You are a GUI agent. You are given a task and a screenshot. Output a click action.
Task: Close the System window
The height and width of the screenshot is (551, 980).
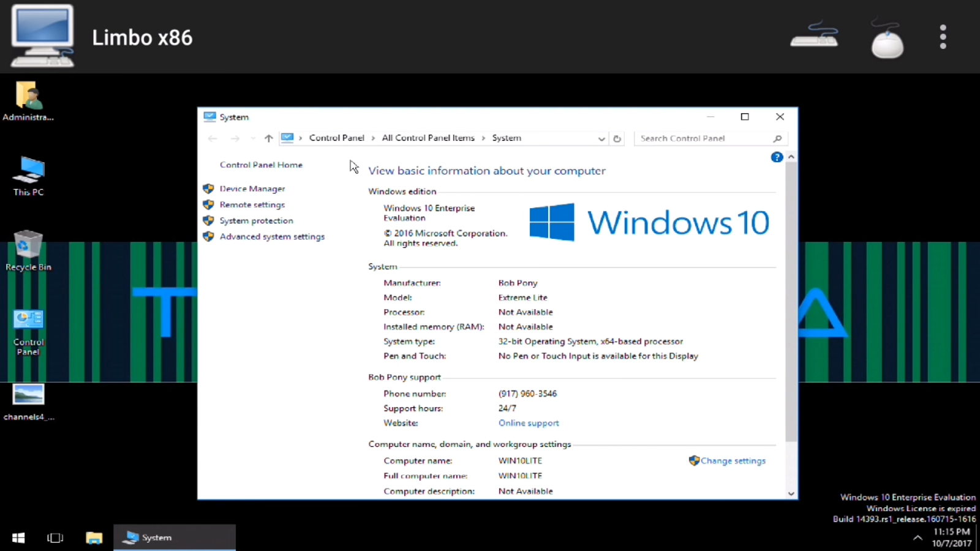tap(780, 116)
